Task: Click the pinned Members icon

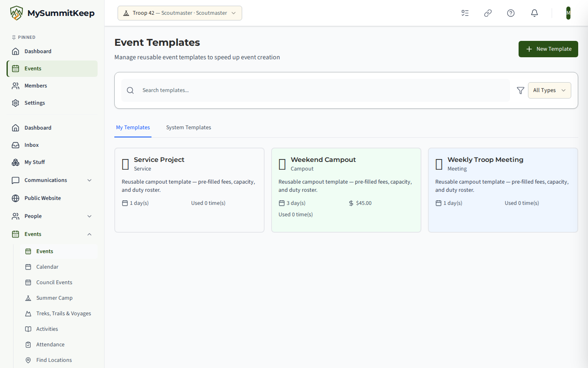Action: click(16, 86)
